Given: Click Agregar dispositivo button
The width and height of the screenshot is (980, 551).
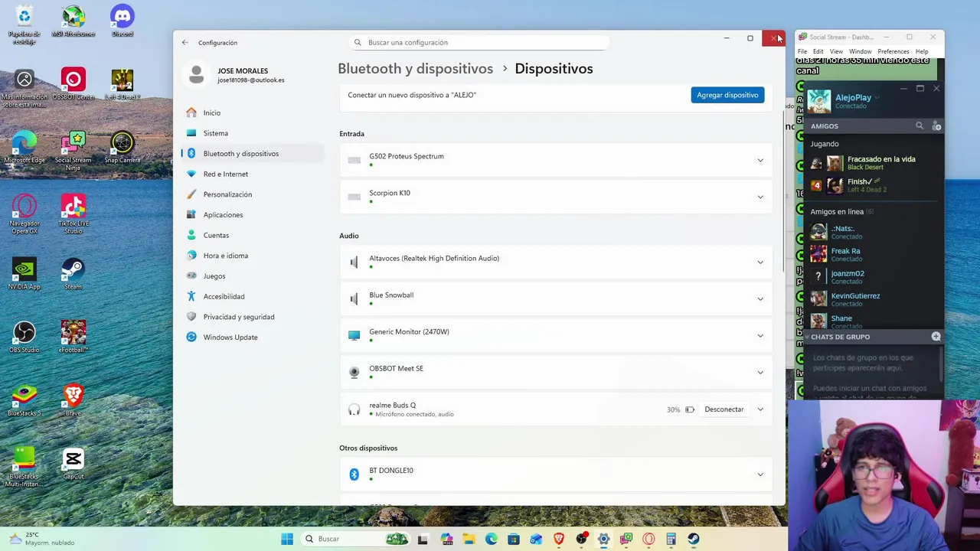Looking at the screenshot, I should (x=727, y=95).
